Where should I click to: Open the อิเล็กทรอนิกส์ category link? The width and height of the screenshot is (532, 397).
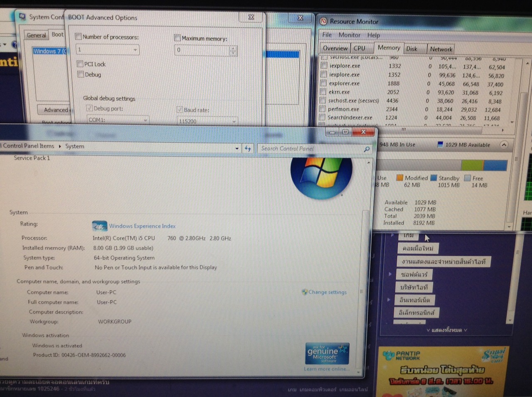click(416, 313)
